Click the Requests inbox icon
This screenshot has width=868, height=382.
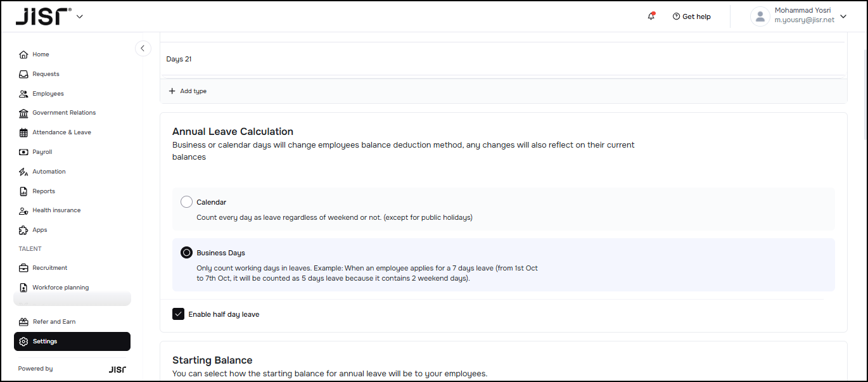coord(23,74)
